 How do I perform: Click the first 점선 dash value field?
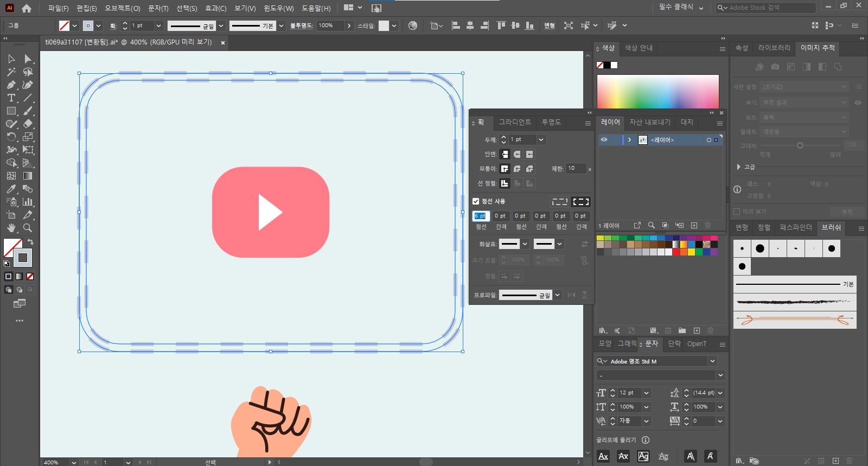[481, 216]
